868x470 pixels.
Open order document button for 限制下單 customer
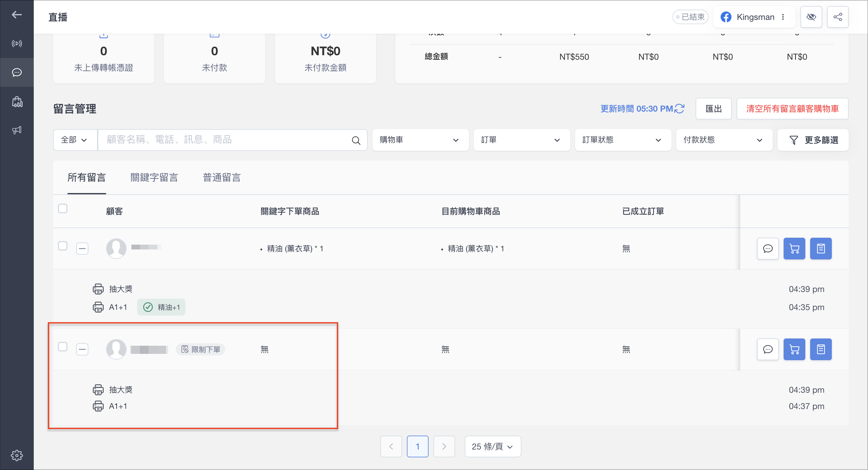coord(821,349)
